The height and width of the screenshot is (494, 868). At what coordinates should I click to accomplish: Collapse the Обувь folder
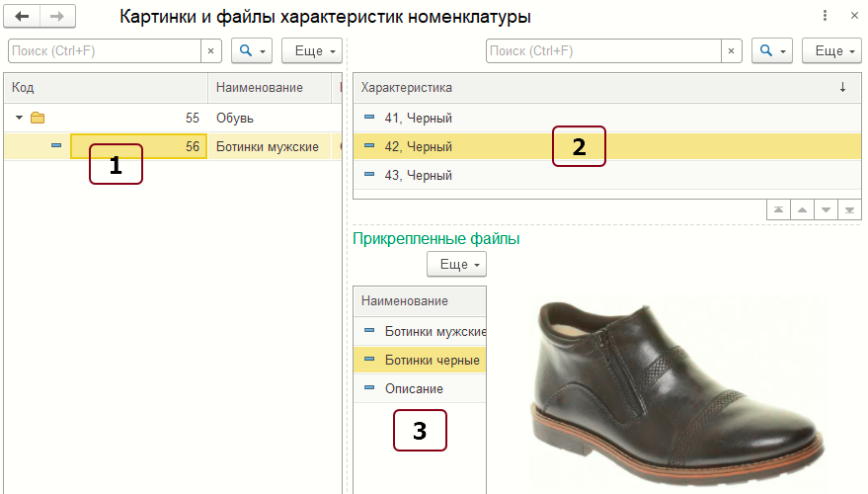tap(20, 118)
